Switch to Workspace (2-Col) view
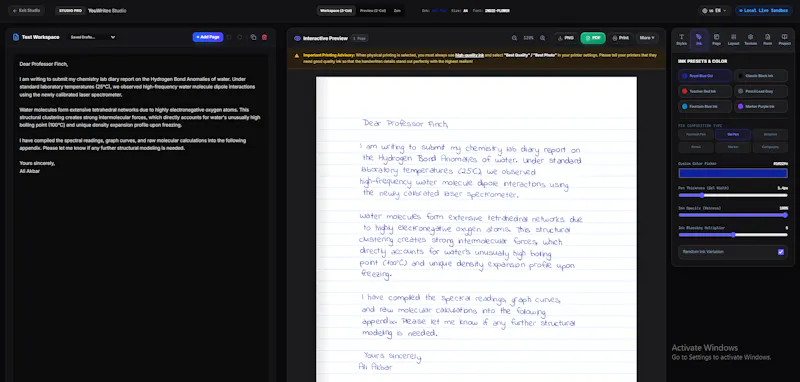800x382 pixels. pos(336,10)
